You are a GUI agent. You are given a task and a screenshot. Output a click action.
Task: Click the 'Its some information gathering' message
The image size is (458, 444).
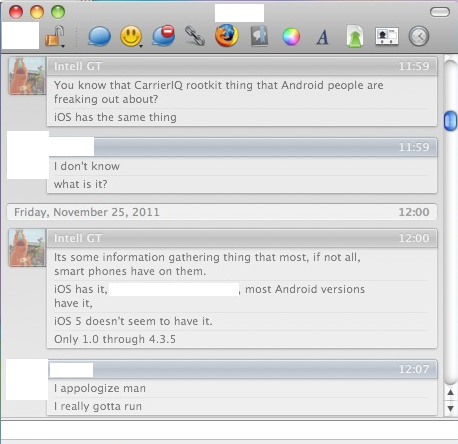[x=207, y=264]
